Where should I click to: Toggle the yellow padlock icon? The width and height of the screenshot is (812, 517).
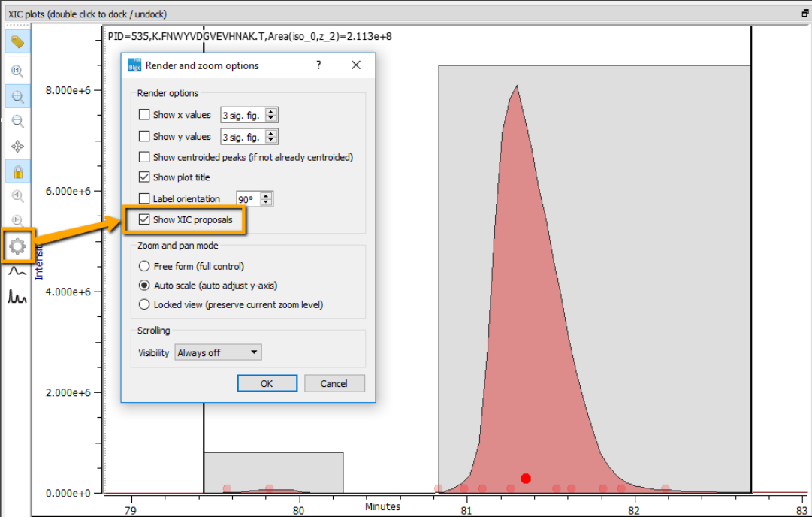point(17,171)
